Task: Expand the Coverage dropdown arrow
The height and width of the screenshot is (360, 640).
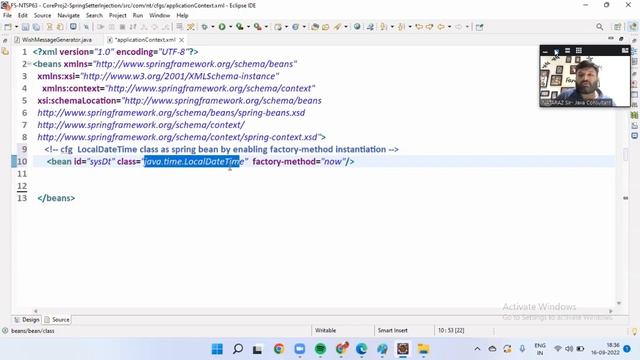Action: pos(248,27)
